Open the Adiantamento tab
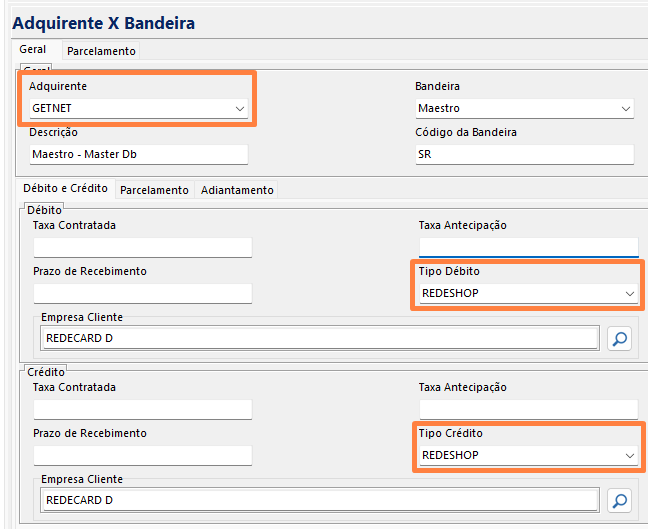This screenshot has width=648, height=529. [x=237, y=190]
